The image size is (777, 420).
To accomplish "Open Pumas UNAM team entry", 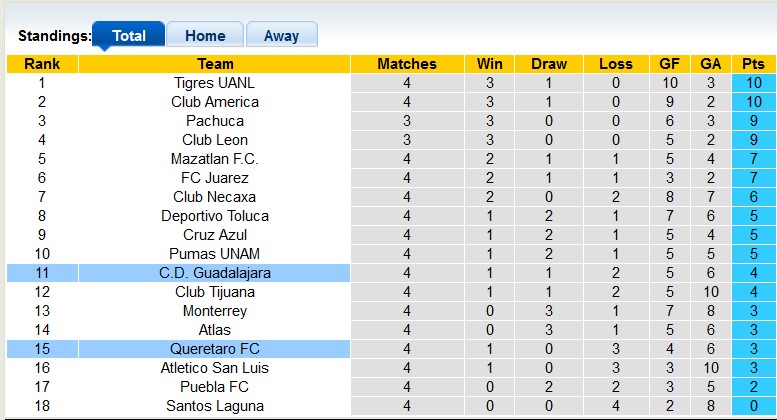I will pyautogui.click(x=215, y=254).
